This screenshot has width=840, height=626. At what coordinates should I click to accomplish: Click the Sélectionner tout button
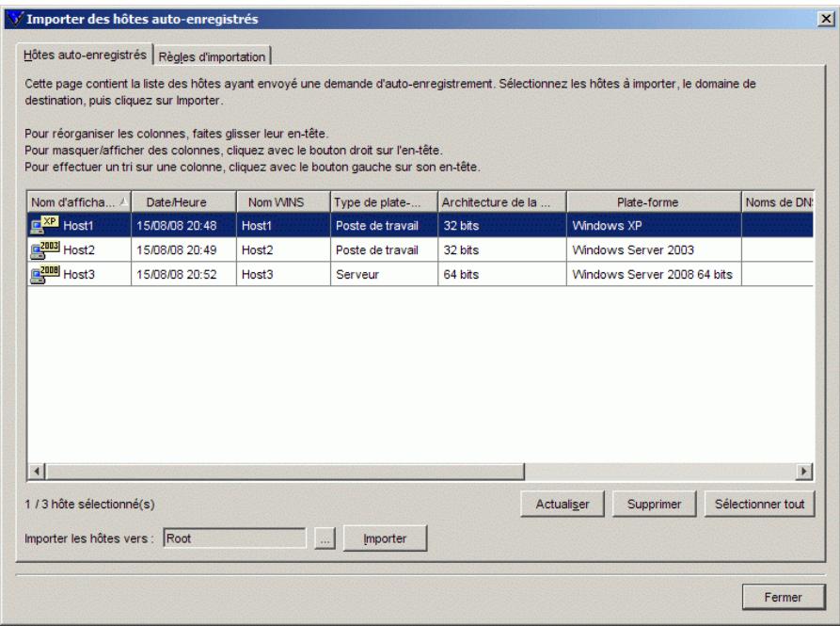pyautogui.click(x=759, y=504)
